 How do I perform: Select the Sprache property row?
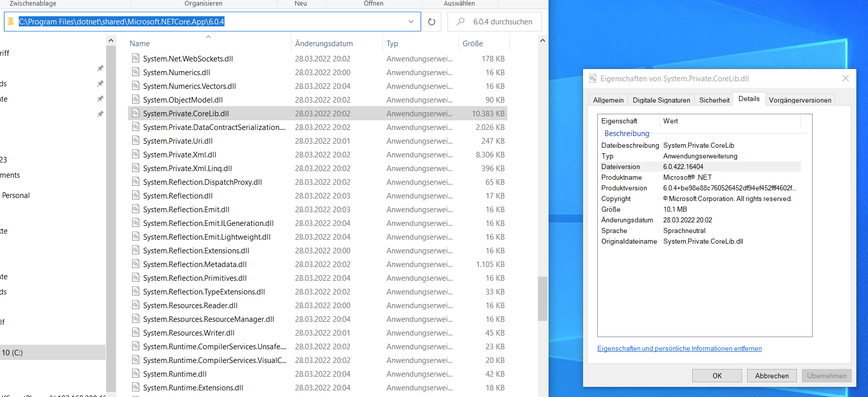click(x=701, y=230)
